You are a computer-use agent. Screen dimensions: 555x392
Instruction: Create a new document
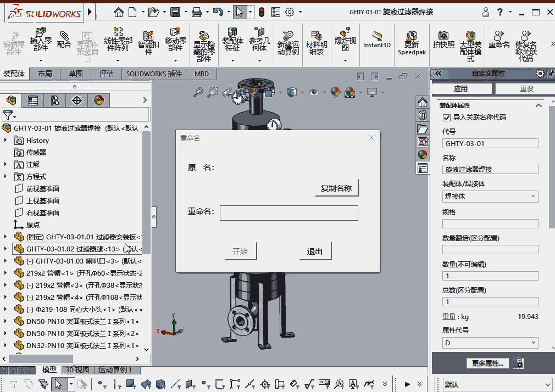pos(132,13)
